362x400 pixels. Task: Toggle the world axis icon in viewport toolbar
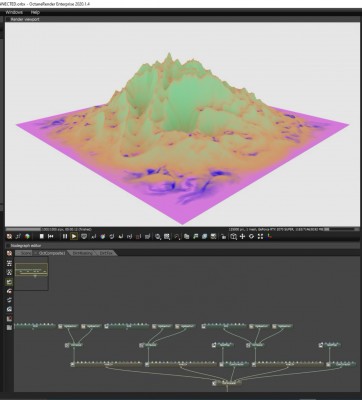point(269,236)
